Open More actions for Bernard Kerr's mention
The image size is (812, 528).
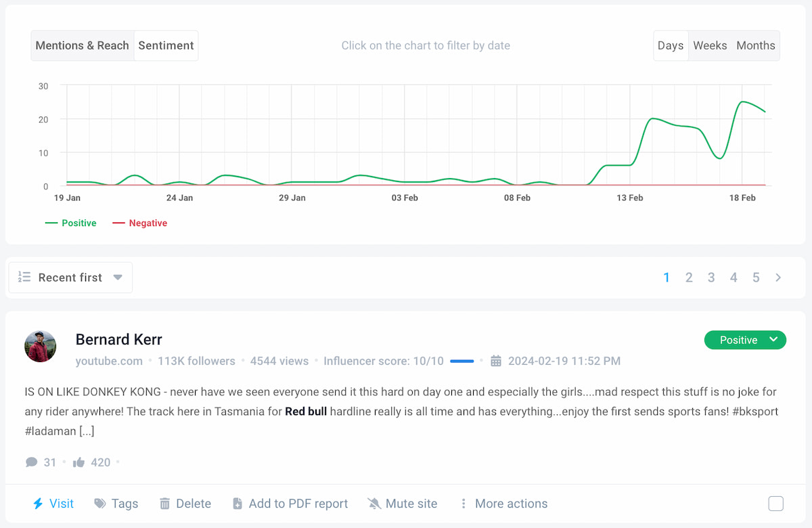coord(464,503)
